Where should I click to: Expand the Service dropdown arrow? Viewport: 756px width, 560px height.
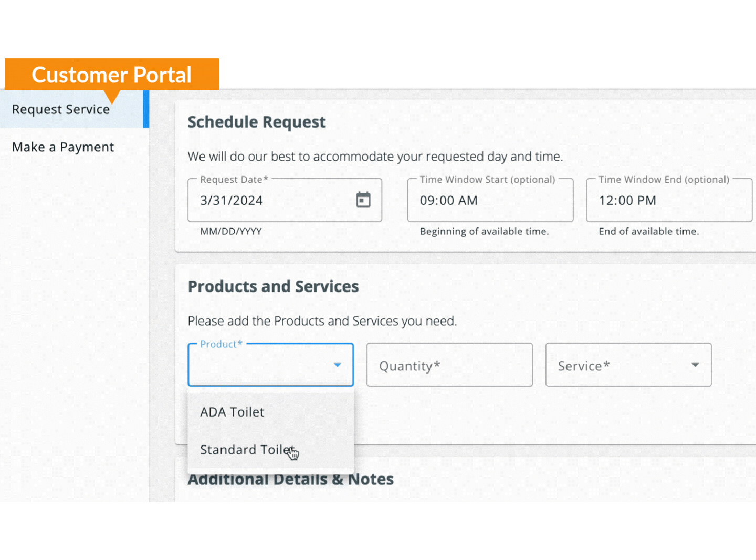click(695, 365)
